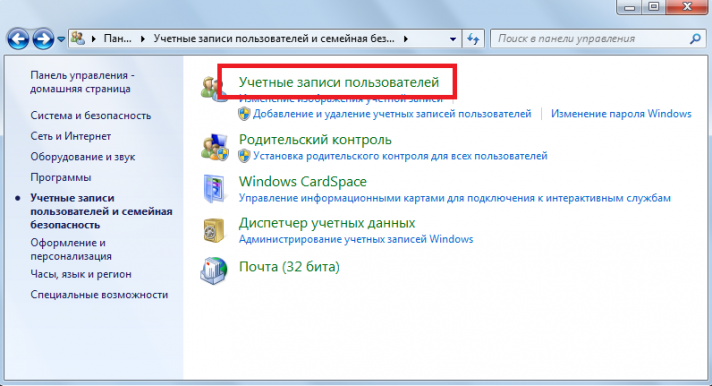Open Панель управления - домашняя страница

tap(83, 82)
